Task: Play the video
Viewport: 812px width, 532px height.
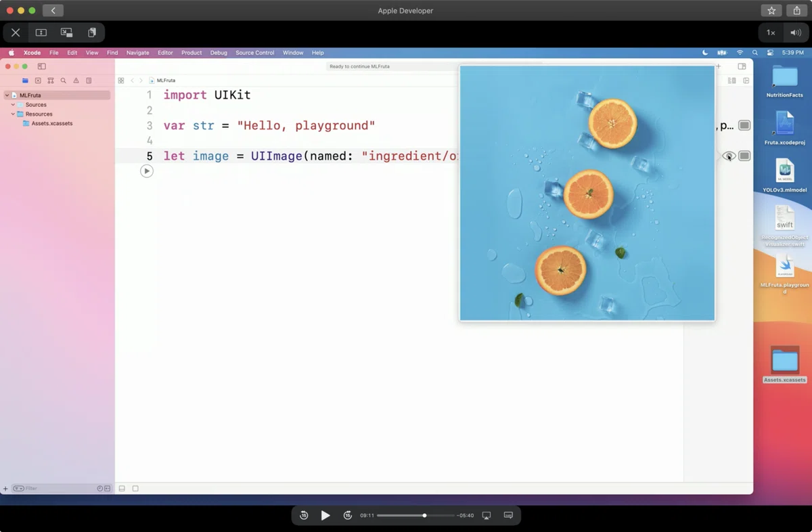Action: click(x=325, y=516)
